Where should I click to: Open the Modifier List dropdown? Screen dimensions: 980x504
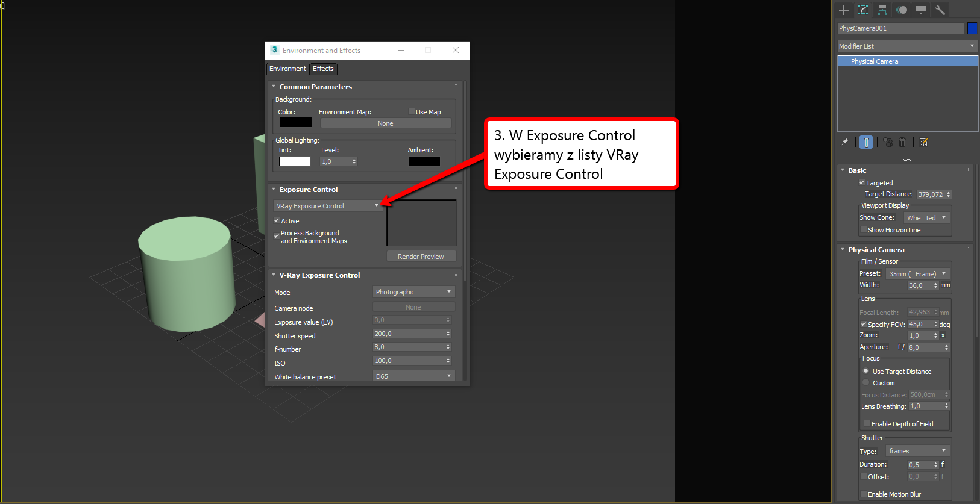tap(907, 46)
